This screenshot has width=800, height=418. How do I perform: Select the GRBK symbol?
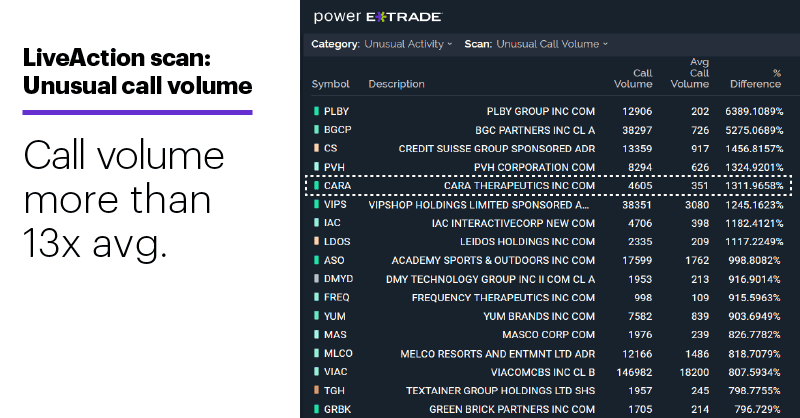tap(337, 409)
